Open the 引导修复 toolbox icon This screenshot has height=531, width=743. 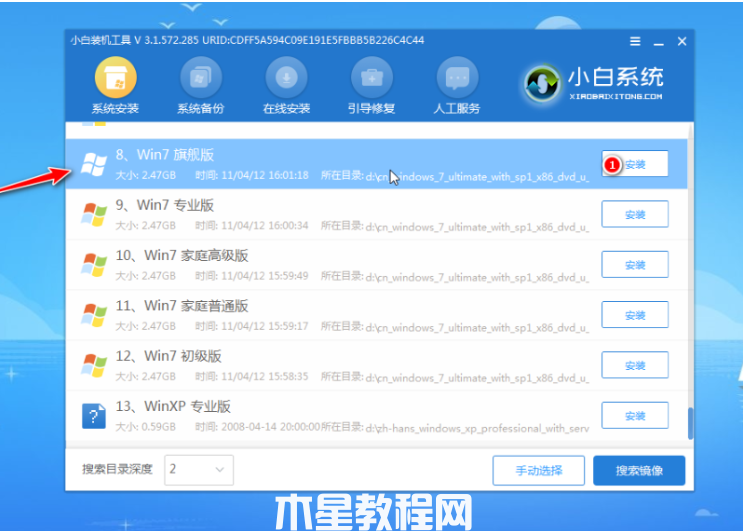pos(372,77)
